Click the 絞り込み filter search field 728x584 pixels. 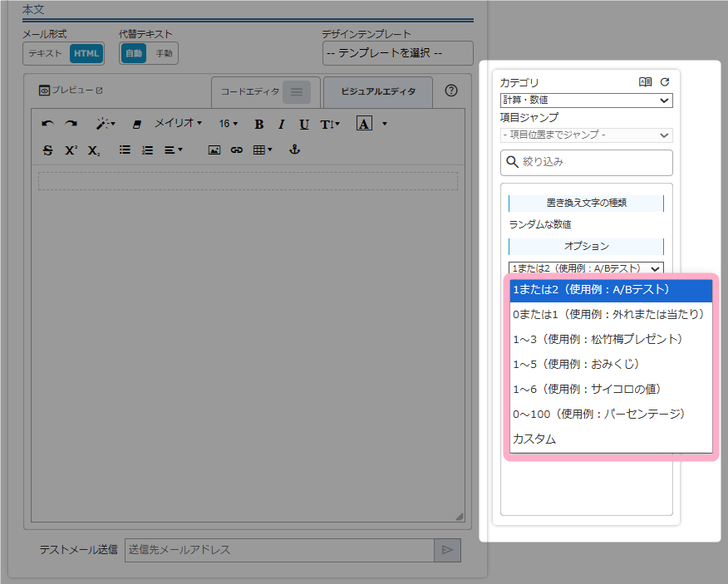587,163
